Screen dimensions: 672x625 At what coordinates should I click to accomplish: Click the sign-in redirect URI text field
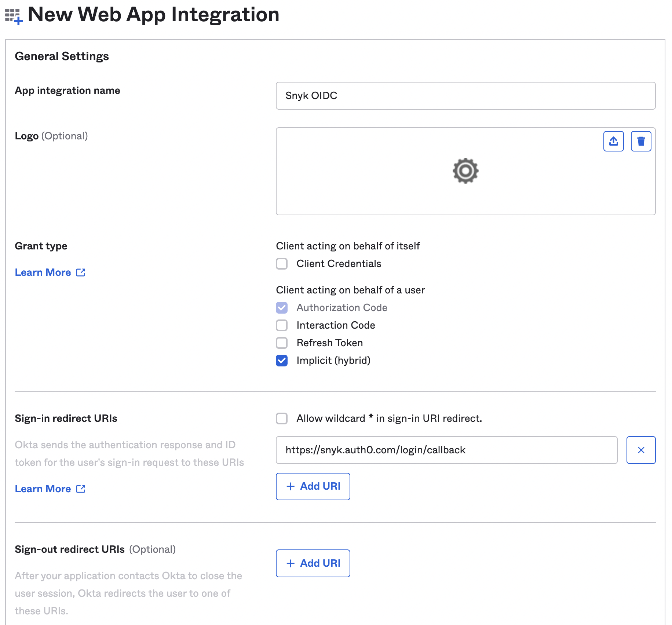446,450
